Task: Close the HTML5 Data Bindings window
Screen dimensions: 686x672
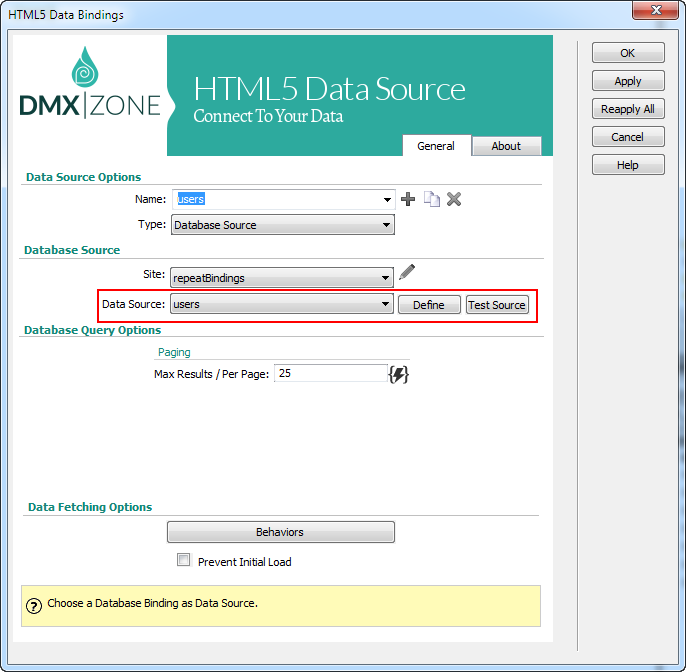Action: click(x=655, y=10)
